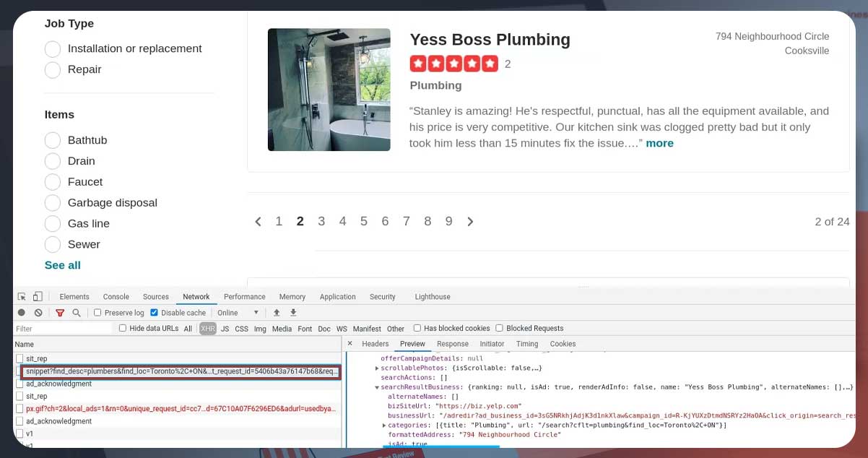Go to results page 3
This screenshot has width=868, height=458.
(x=321, y=222)
